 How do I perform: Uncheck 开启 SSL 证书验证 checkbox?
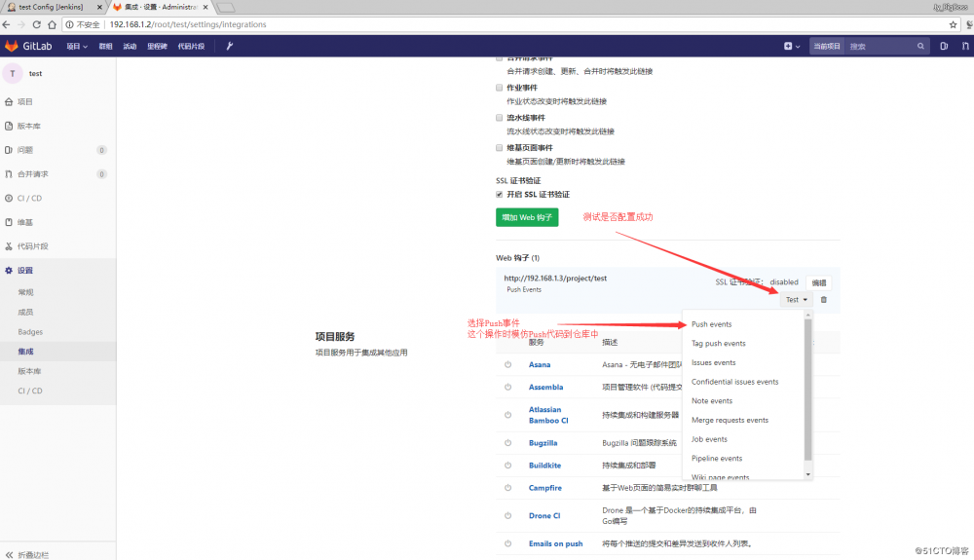(500, 195)
